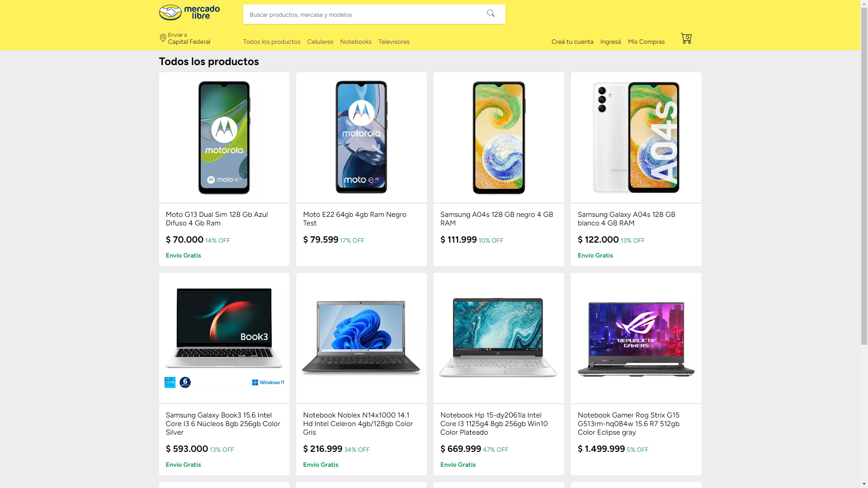Viewport: 868px width, 488px height.
Task: Open Mis Compras
Action: point(646,42)
